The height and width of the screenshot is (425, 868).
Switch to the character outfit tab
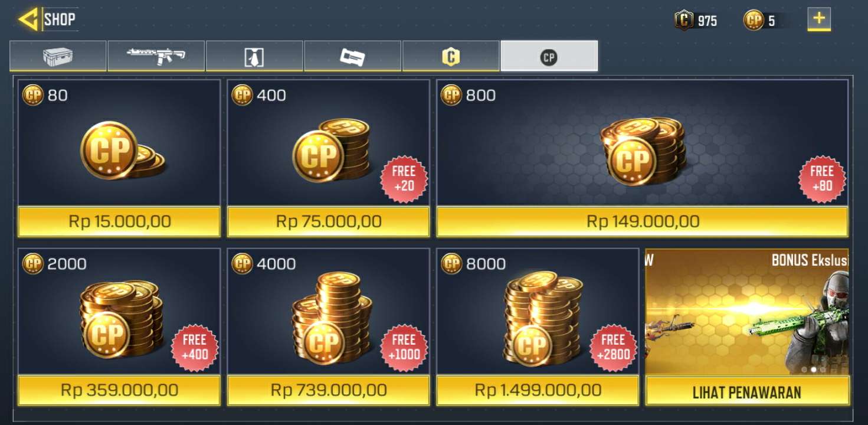coord(254,56)
